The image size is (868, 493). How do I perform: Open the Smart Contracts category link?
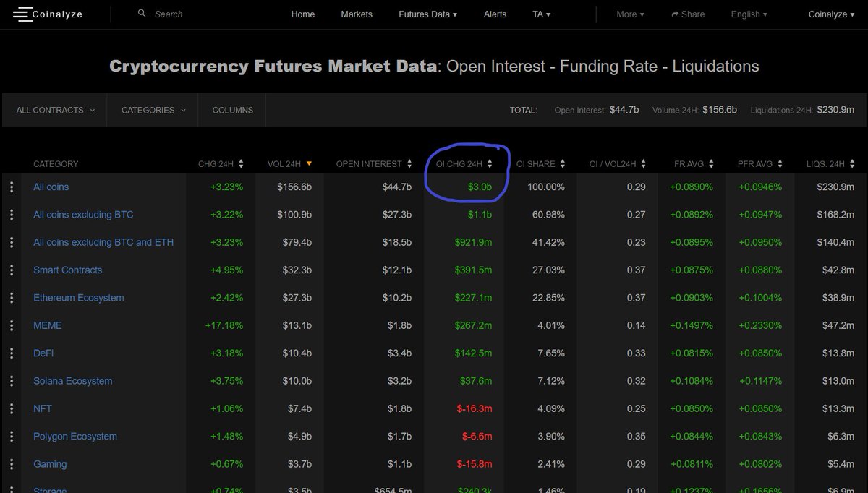click(x=67, y=270)
